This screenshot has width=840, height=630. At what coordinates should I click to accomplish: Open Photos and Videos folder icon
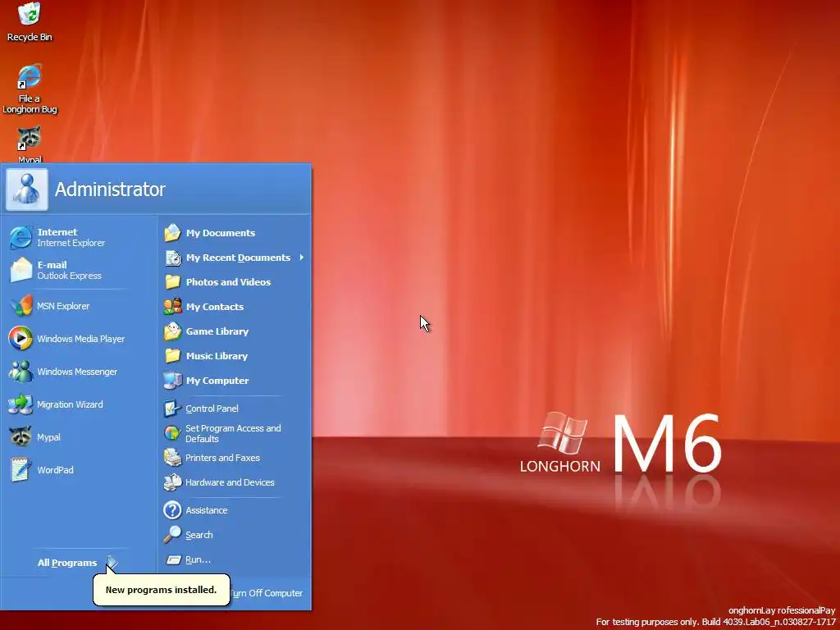tap(172, 282)
